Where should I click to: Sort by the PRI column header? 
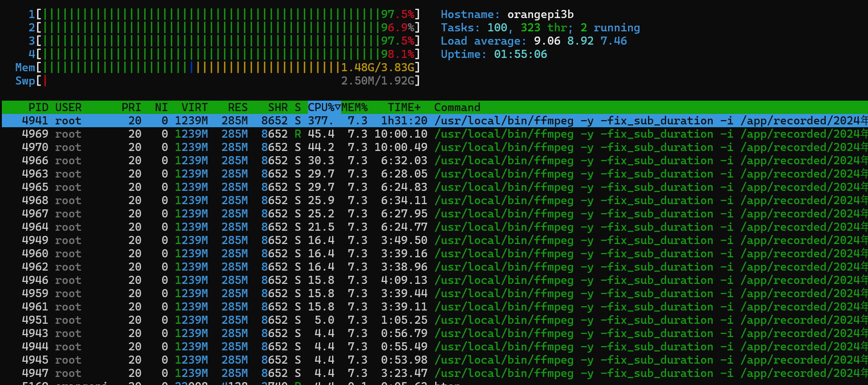[x=132, y=107]
